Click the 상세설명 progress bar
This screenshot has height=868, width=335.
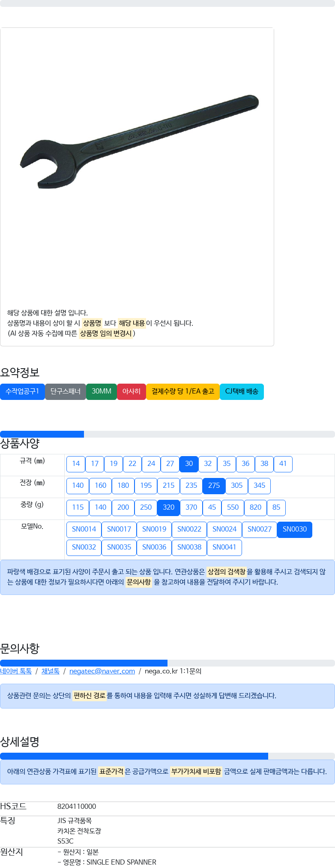pos(134,756)
